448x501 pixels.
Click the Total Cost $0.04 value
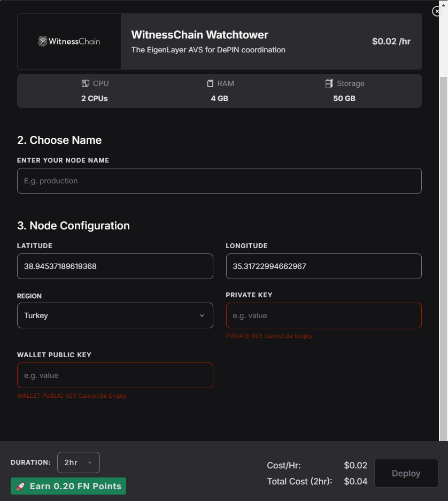point(356,481)
